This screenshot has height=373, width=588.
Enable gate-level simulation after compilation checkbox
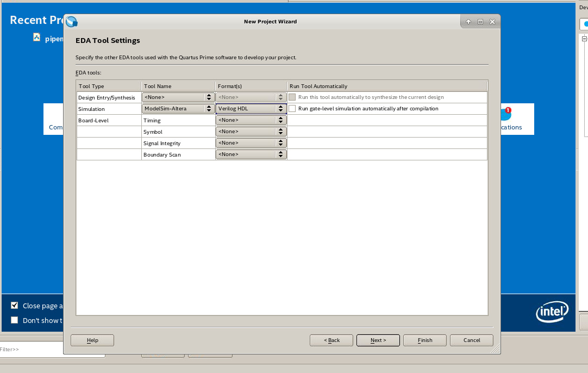[292, 109]
